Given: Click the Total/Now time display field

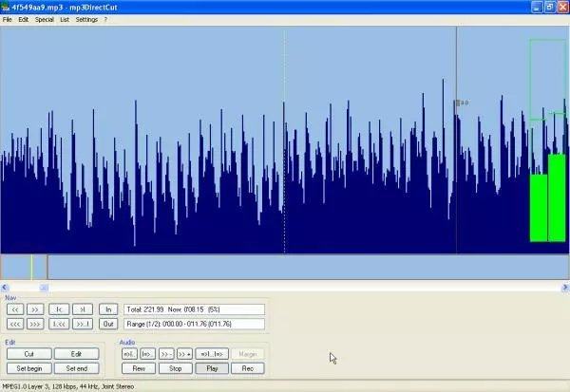Looking at the screenshot, I should coord(194,309).
